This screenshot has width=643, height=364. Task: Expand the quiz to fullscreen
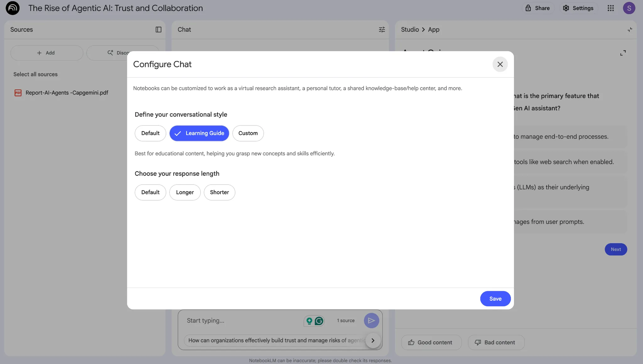[623, 53]
